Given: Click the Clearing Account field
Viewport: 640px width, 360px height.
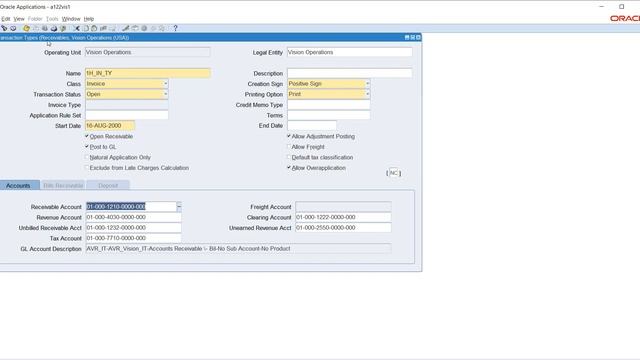Looking at the screenshot, I should tap(343, 217).
